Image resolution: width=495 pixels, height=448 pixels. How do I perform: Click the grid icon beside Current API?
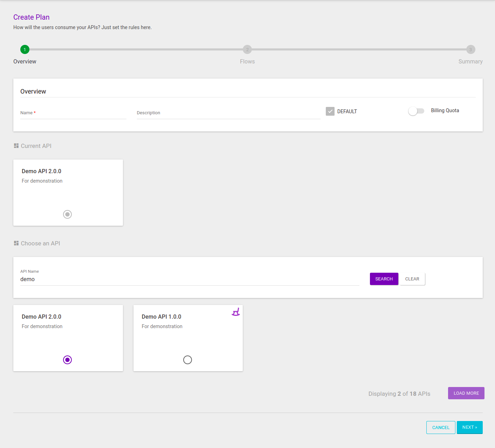pos(16,146)
